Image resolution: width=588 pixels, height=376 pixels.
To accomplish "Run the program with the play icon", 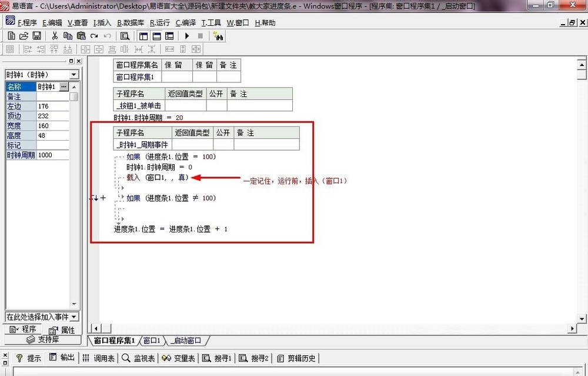I will coord(187,36).
